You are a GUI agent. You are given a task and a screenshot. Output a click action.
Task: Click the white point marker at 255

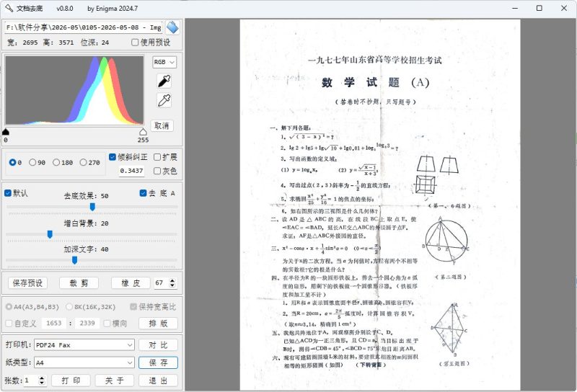143,132
